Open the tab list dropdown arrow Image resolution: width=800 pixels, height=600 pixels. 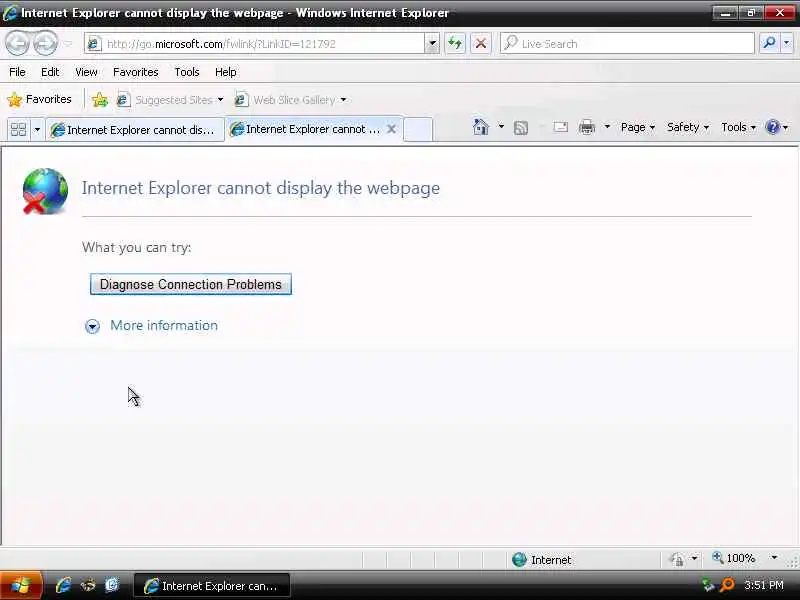37,130
